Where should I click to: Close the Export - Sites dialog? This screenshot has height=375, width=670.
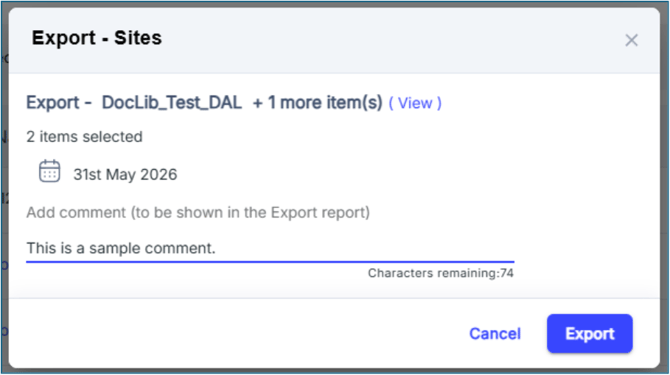click(x=631, y=40)
